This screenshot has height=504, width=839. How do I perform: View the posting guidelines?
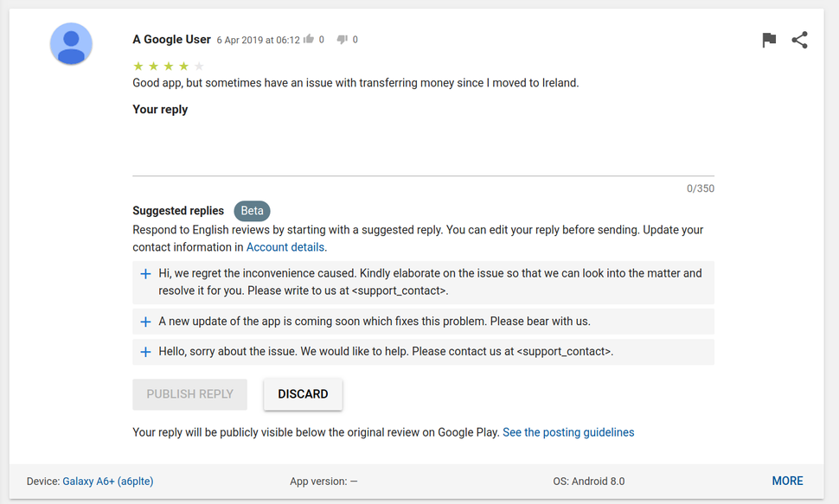(568, 431)
